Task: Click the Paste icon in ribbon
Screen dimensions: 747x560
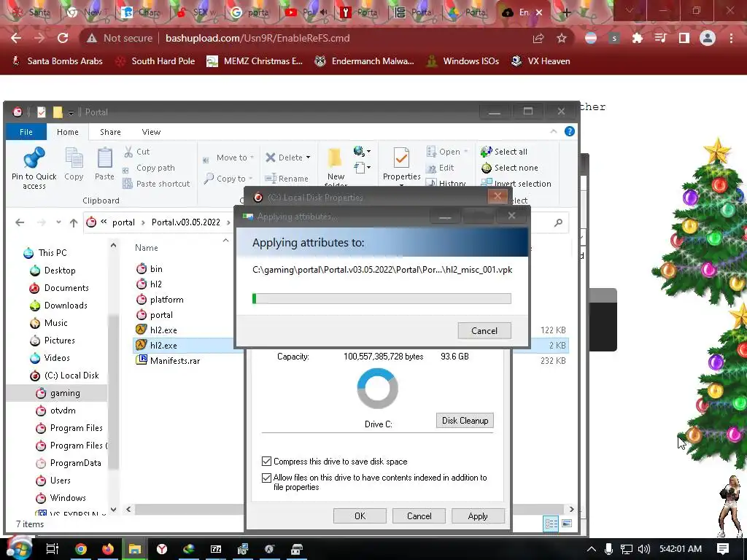Action: (x=104, y=159)
